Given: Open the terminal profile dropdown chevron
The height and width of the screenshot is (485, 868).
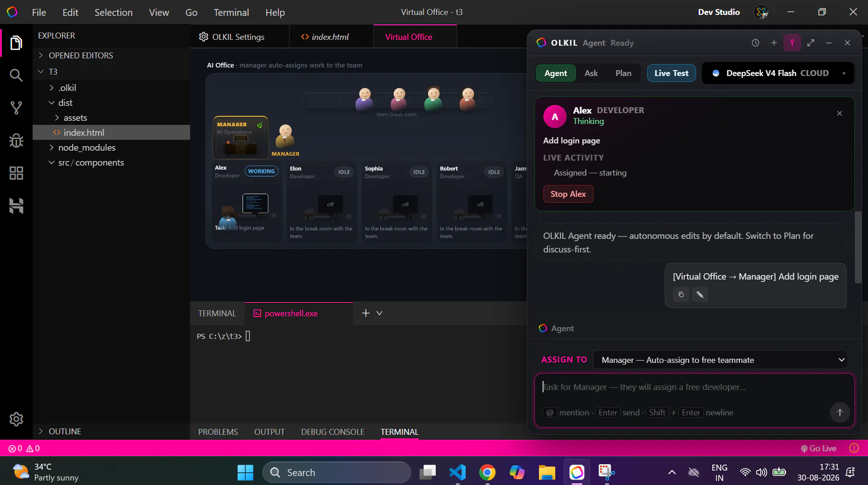Looking at the screenshot, I should (379, 313).
